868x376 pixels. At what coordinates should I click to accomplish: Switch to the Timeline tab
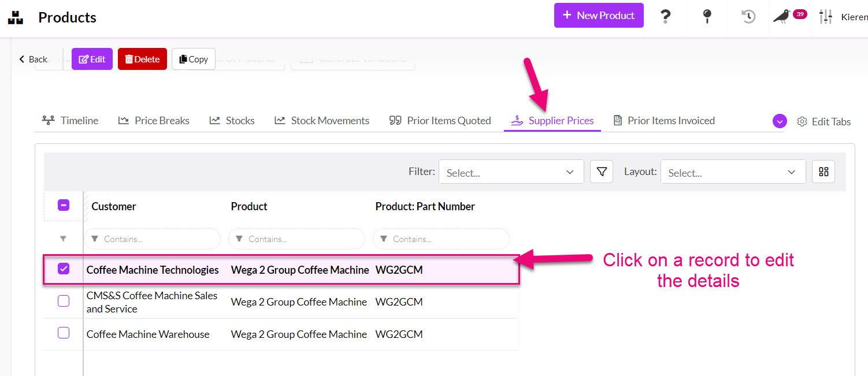coord(70,121)
